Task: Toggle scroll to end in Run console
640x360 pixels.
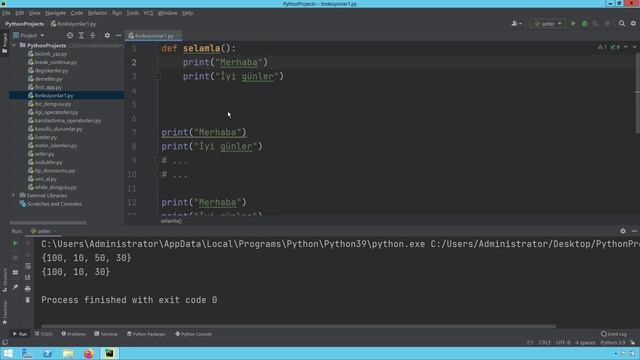Action: [x=28, y=278]
